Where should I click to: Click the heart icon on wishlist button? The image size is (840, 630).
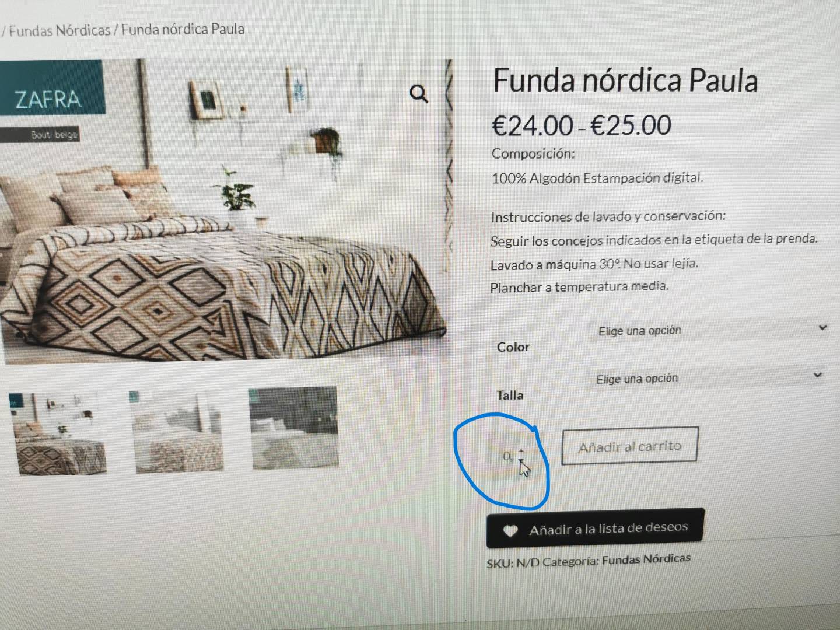click(x=510, y=531)
